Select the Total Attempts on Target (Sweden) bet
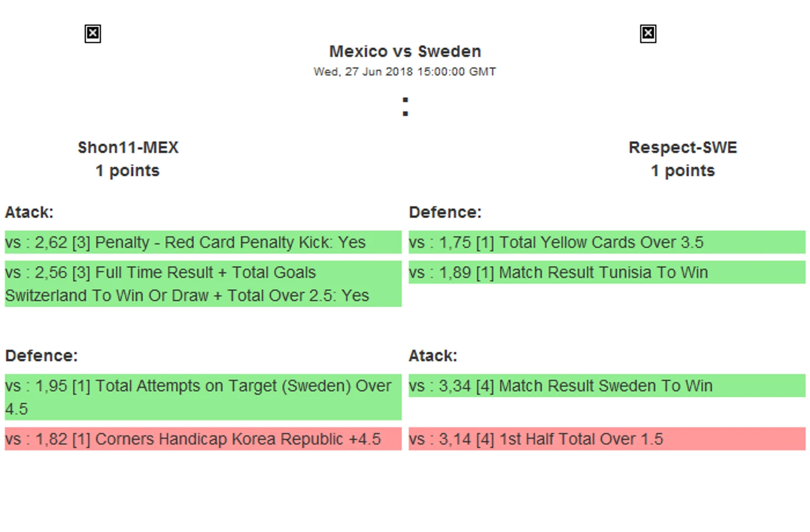Screen dimensions: 810x532 click(x=203, y=397)
